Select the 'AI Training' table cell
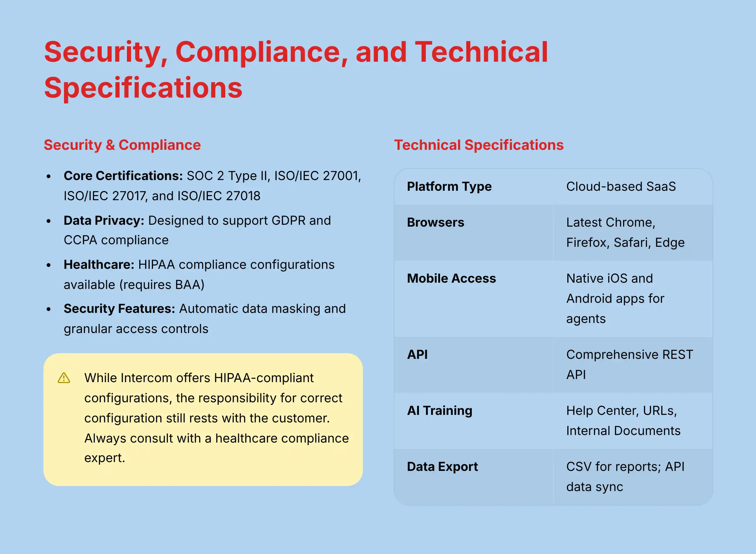Viewport: 756px width, 554px height. click(x=473, y=421)
